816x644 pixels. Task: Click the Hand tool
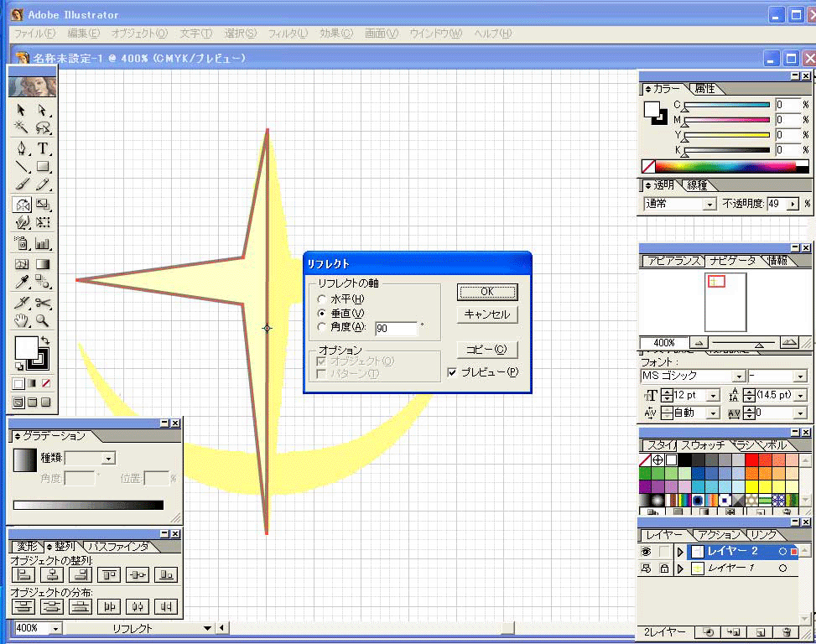pyautogui.click(x=22, y=320)
